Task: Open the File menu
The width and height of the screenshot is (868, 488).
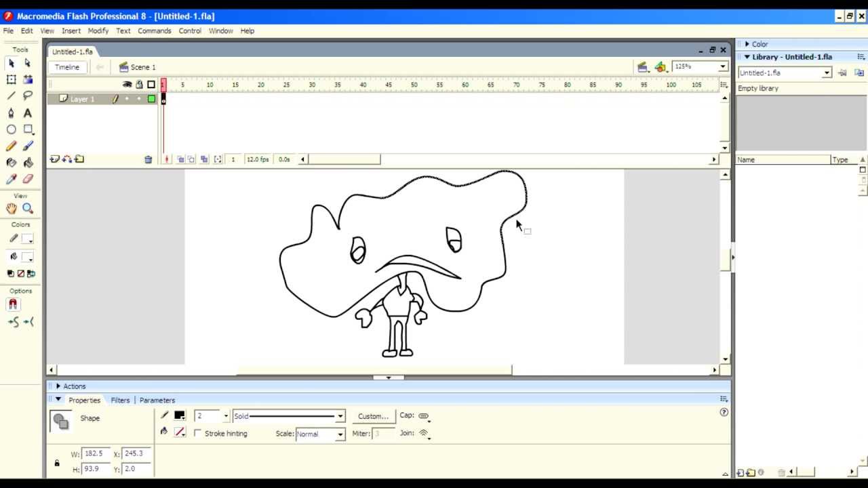Action: point(8,31)
